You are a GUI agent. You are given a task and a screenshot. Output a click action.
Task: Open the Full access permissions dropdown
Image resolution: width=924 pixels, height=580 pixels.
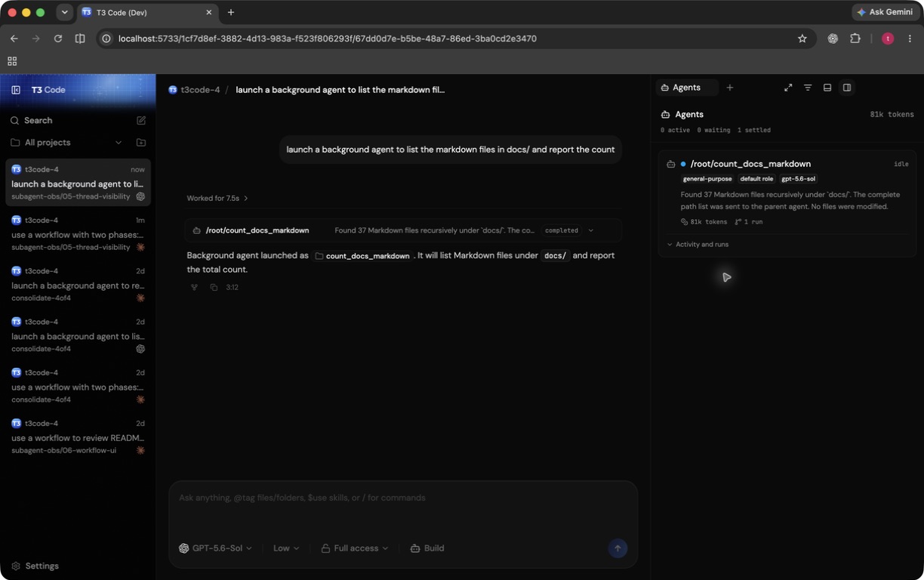click(355, 548)
